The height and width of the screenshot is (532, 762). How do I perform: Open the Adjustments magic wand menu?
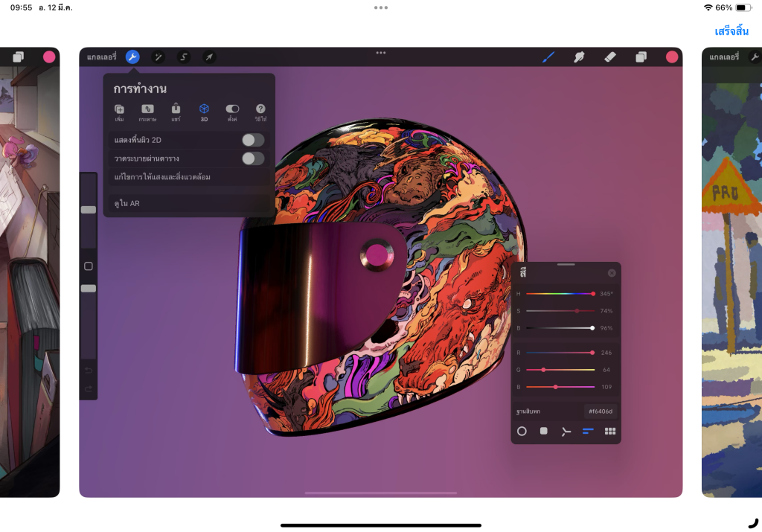pos(158,57)
